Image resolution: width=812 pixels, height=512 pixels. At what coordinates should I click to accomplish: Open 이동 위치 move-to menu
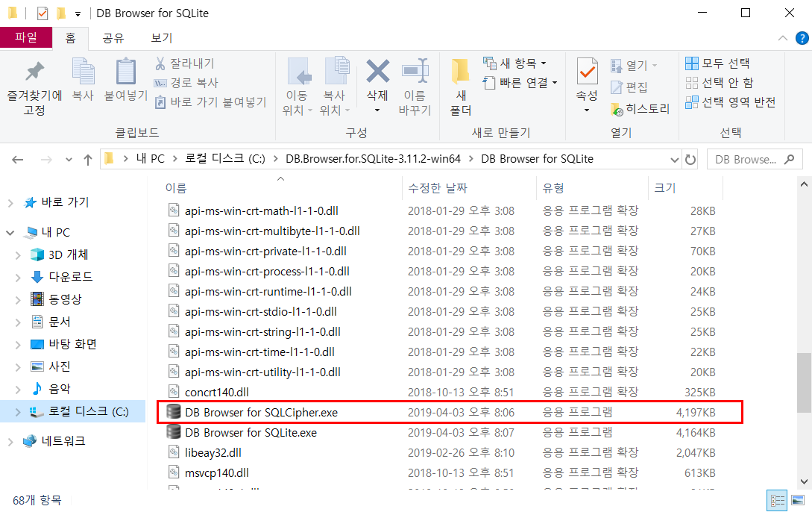[298, 87]
